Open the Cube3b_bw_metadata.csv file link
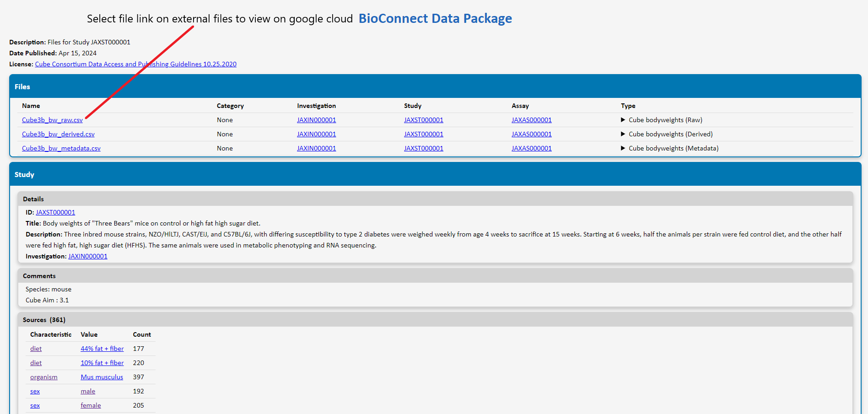868x414 pixels. [61, 148]
